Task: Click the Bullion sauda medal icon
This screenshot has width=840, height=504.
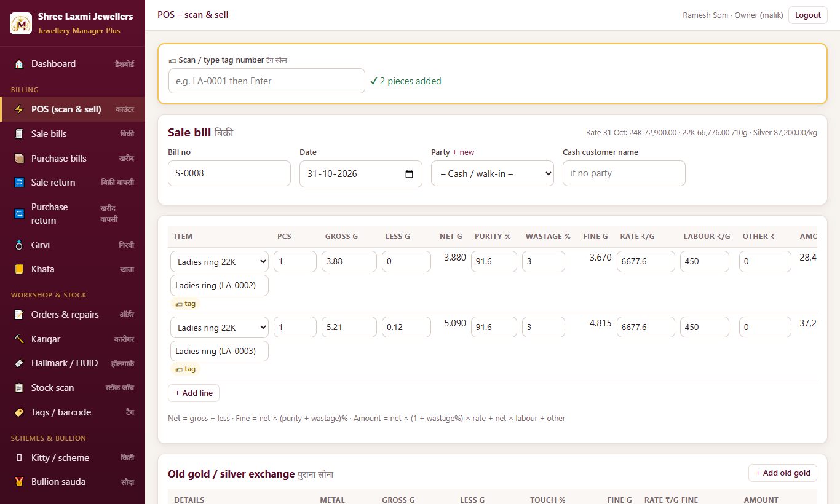Action: pyautogui.click(x=19, y=482)
